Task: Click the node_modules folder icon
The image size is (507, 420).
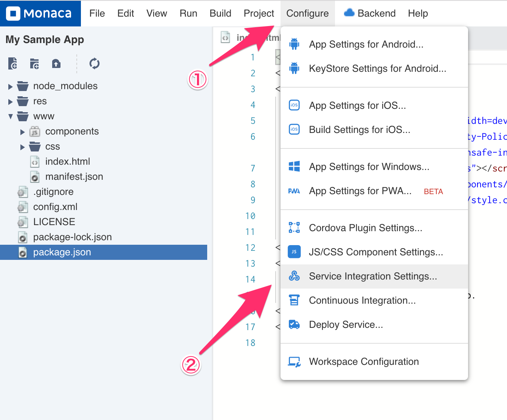Action: (x=23, y=86)
